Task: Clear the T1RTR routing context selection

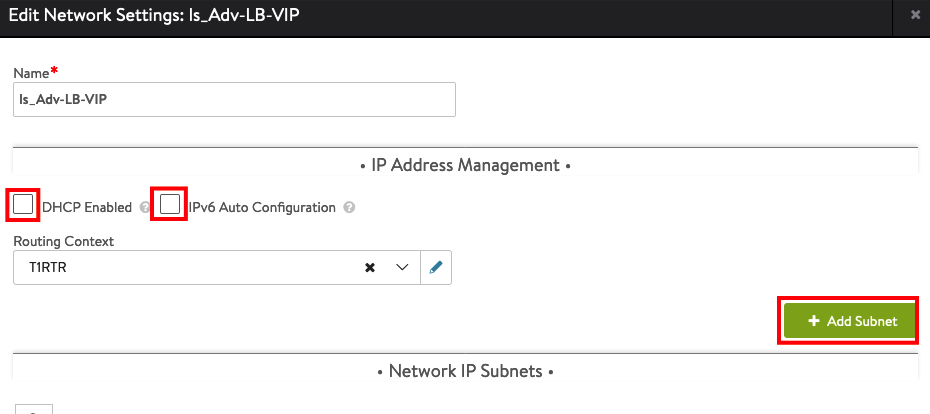Action: 370,267
